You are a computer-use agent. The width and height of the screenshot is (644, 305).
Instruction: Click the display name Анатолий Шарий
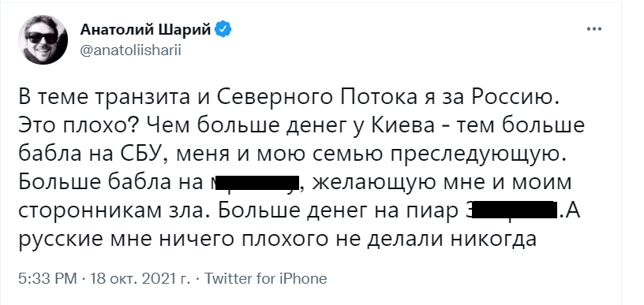(145, 29)
